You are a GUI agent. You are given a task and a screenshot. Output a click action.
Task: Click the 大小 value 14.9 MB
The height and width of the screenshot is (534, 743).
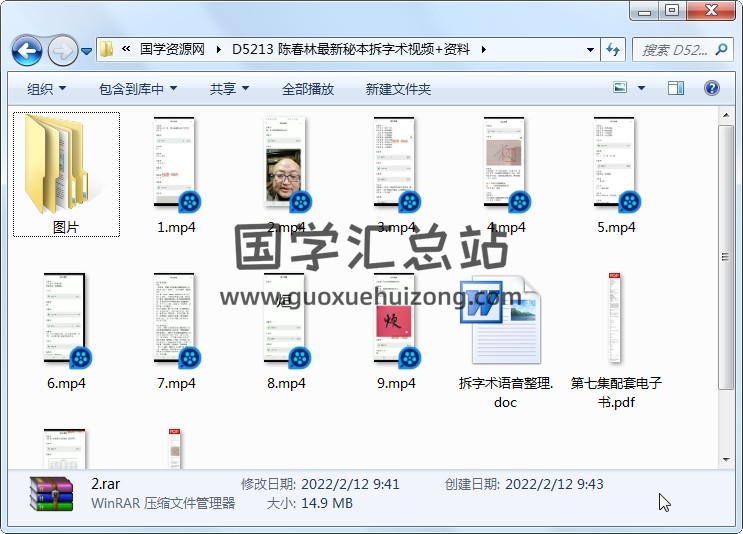(x=327, y=503)
